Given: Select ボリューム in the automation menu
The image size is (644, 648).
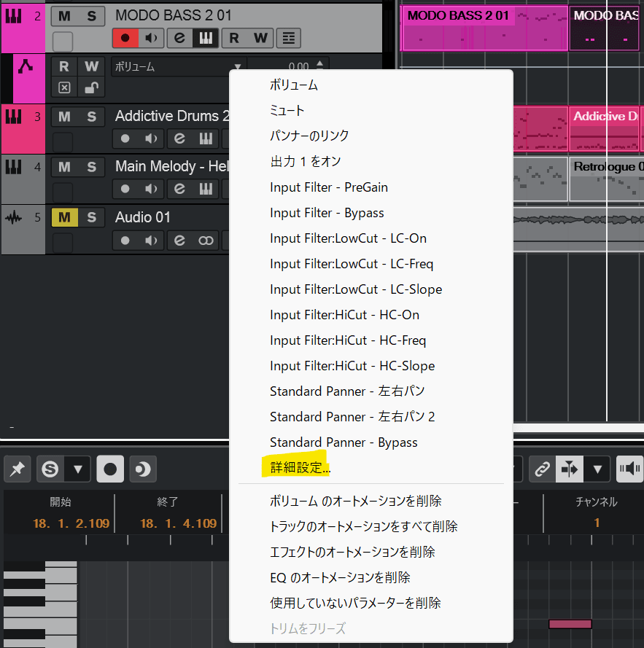Looking at the screenshot, I should click(371, 85).
